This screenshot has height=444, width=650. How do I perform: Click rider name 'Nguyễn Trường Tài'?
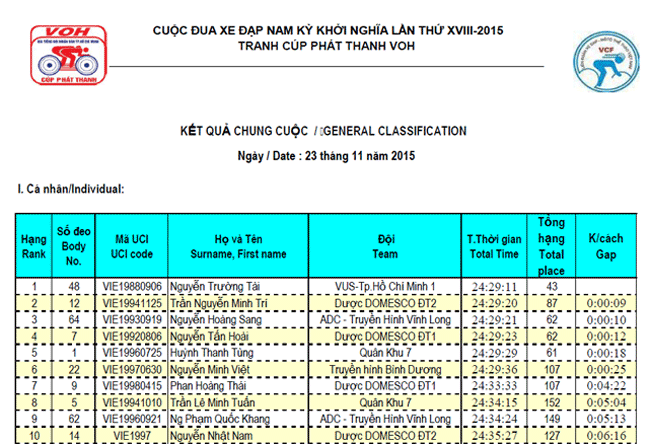click(215, 286)
